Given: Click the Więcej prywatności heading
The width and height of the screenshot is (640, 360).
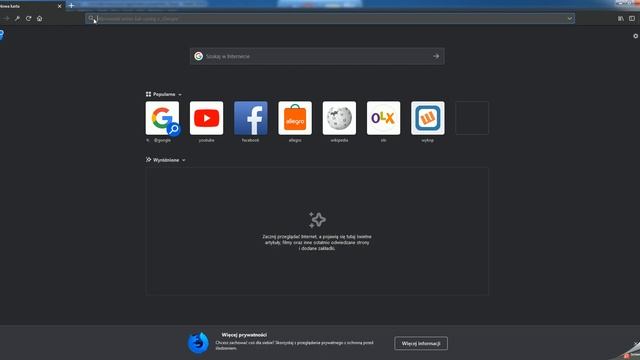Looking at the screenshot, I should (x=244, y=335).
